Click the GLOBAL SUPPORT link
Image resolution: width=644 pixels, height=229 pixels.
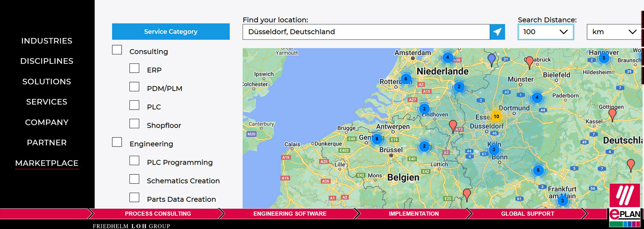point(528,214)
